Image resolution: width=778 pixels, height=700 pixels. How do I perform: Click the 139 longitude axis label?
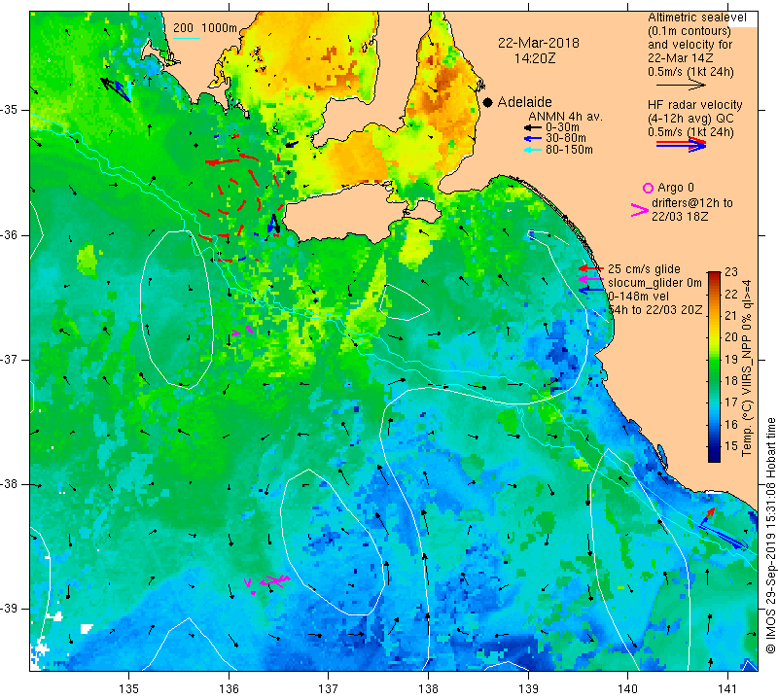tap(528, 688)
